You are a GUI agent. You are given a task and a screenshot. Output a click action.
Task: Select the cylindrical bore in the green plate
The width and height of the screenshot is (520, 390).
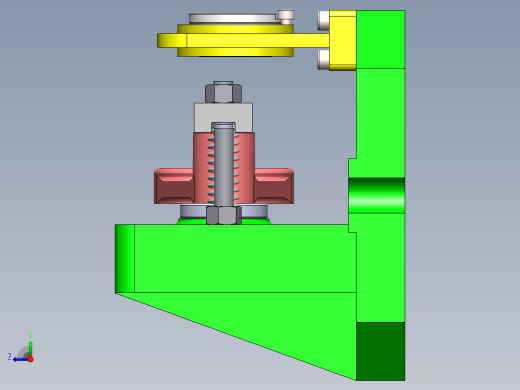coord(377,196)
